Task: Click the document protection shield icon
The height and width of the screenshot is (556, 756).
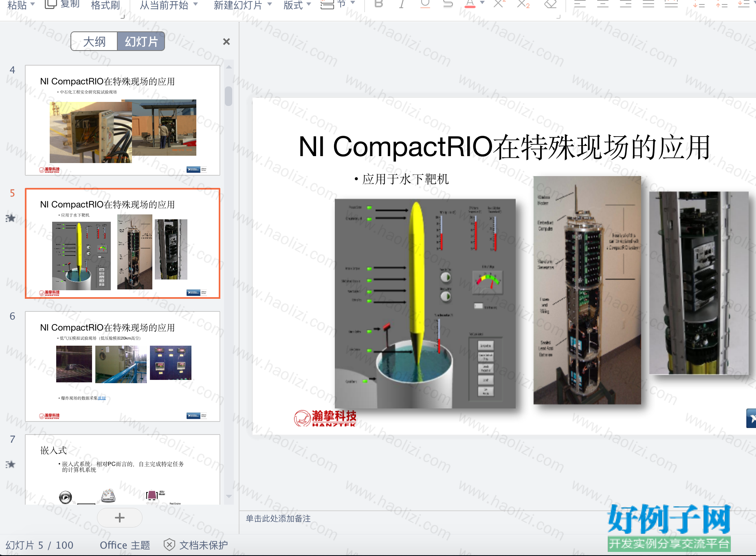Action: click(x=169, y=545)
